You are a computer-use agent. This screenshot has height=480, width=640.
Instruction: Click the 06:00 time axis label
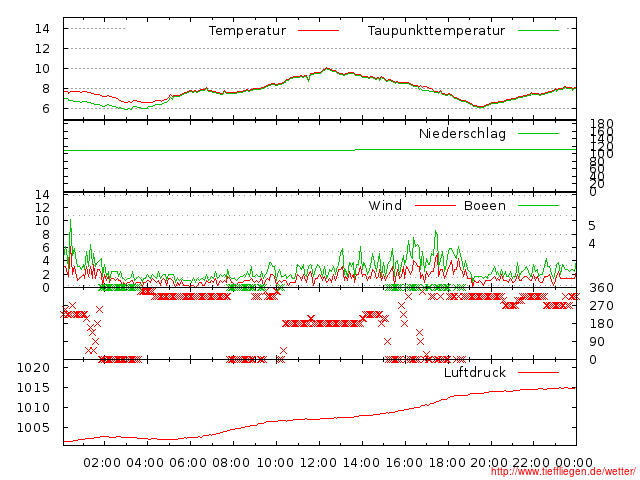[x=188, y=463]
